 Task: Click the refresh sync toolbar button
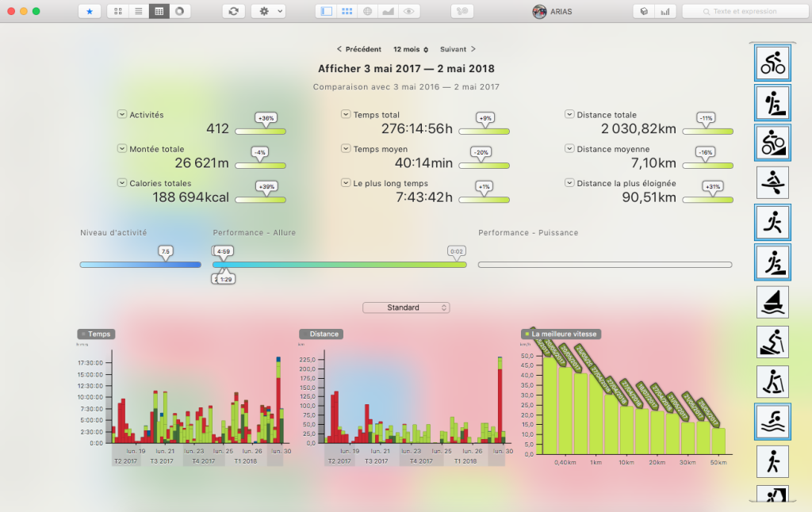(x=233, y=12)
